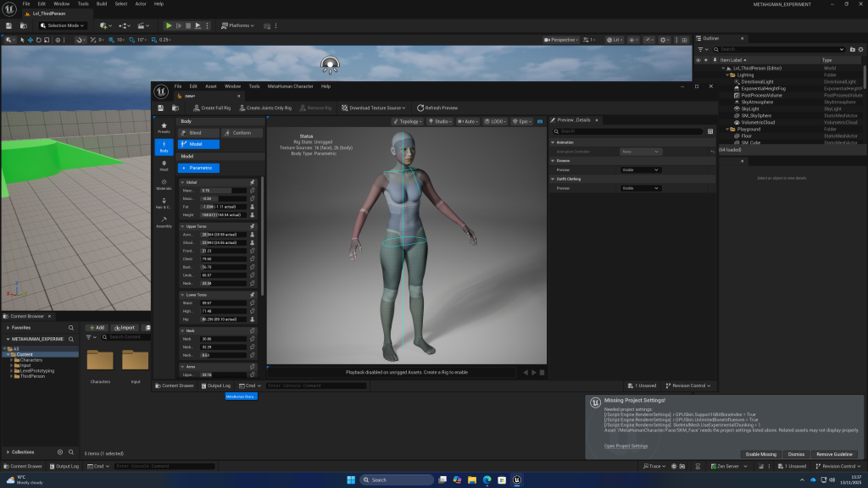Toggle pin for Upper Torso group
This screenshot has width=868, height=488.
pos(253,225)
